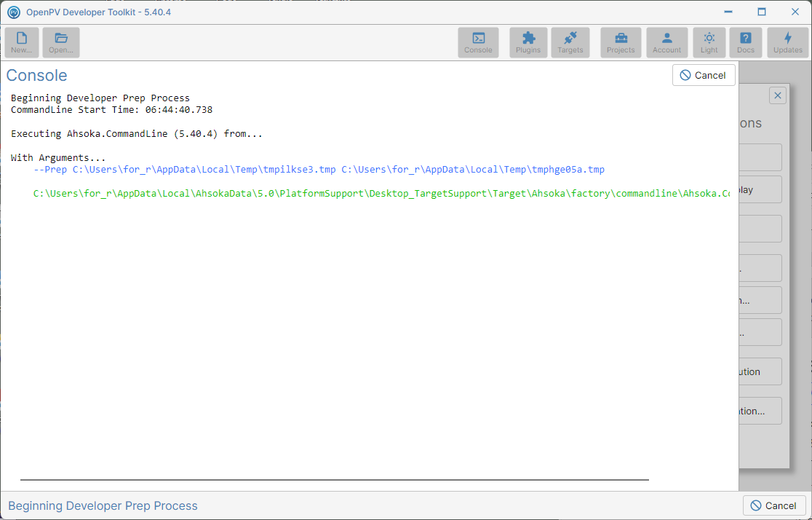This screenshot has height=520, width=812.
Task: Open the Targets plug icon
Action: [x=570, y=42]
